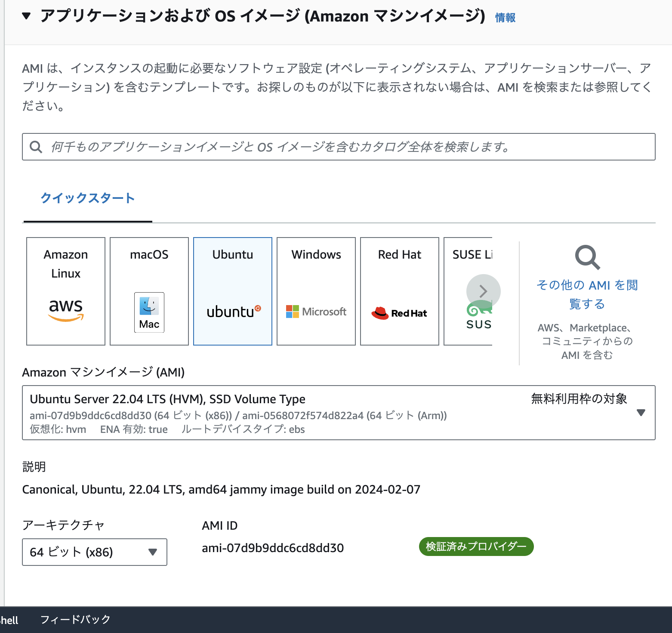
Task: Select the Red Hat AMI tile
Action: point(400,291)
